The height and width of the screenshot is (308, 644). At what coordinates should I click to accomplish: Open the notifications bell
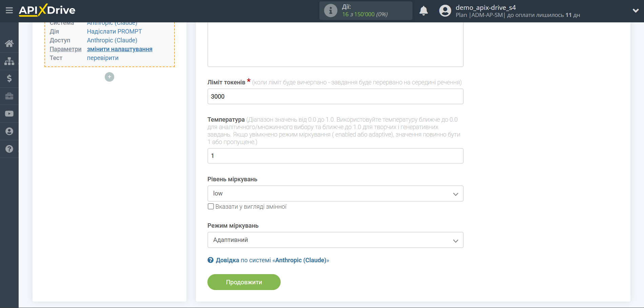click(423, 11)
